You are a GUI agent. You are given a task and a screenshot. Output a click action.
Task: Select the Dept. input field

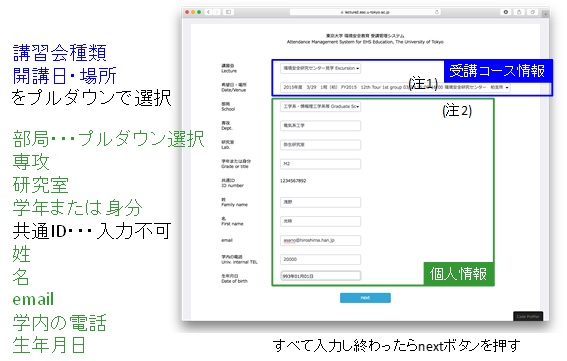point(320,126)
